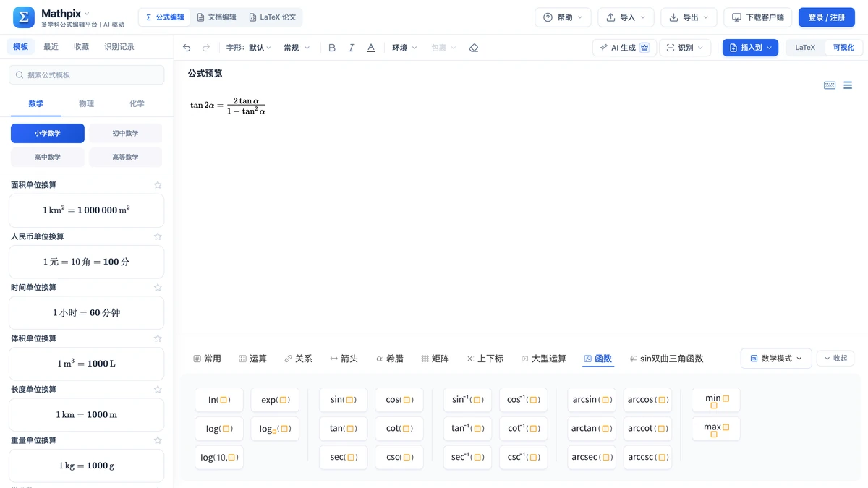Insert the arccot() function
Image resolution: width=868 pixels, height=488 pixels.
pyautogui.click(x=647, y=429)
